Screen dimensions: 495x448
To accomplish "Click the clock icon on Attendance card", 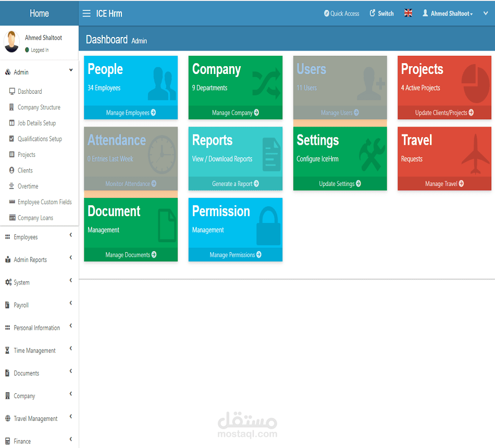I will tap(162, 155).
